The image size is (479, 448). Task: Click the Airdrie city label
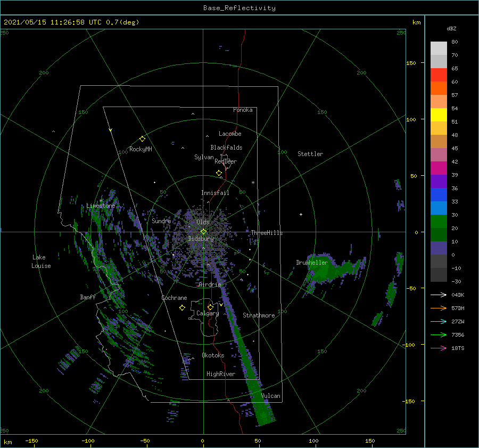pyautogui.click(x=210, y=284)
